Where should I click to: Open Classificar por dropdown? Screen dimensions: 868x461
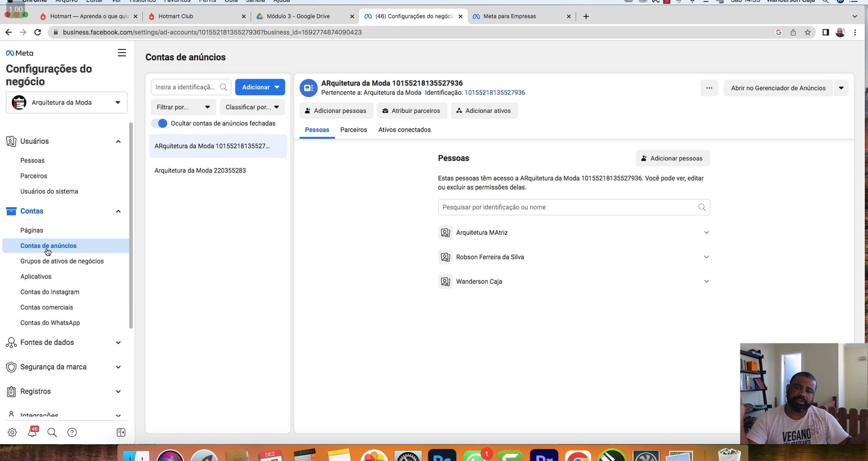point(252,107)
